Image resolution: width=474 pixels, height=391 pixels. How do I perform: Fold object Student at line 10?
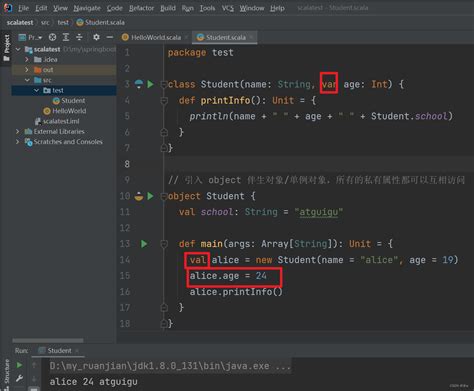click(x=164, y=196)
